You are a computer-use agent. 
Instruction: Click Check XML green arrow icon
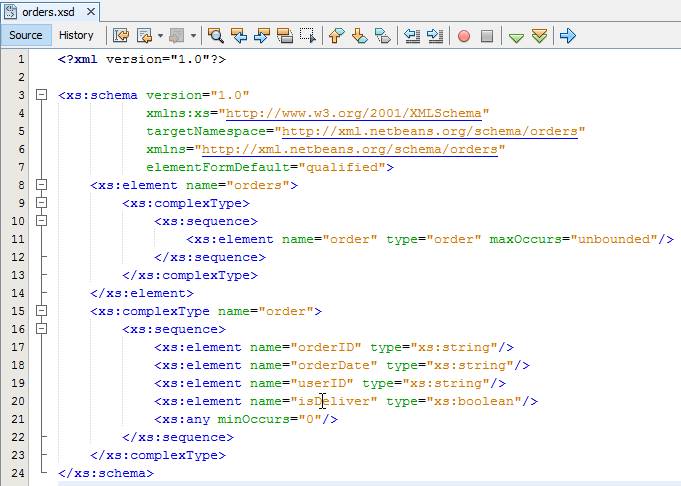tap(516, 37)
